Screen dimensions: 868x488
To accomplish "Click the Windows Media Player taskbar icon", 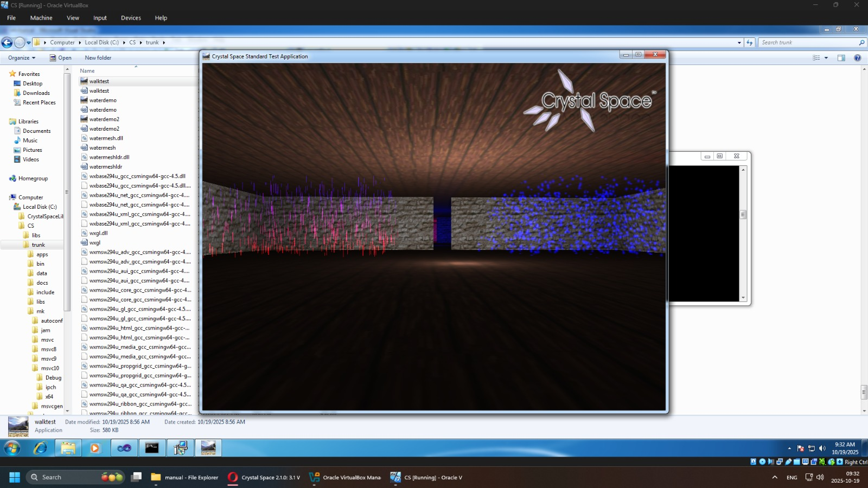I will pyautogui.click(x=95, y=448).
